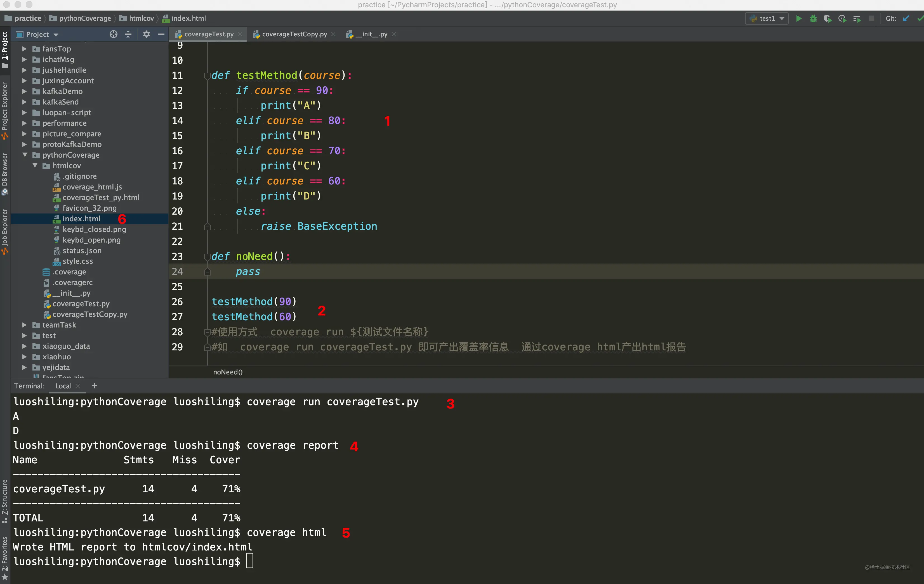Select favicon_32.png file
The width and height of the screenshot is (924, 584).
coord(89,208)
